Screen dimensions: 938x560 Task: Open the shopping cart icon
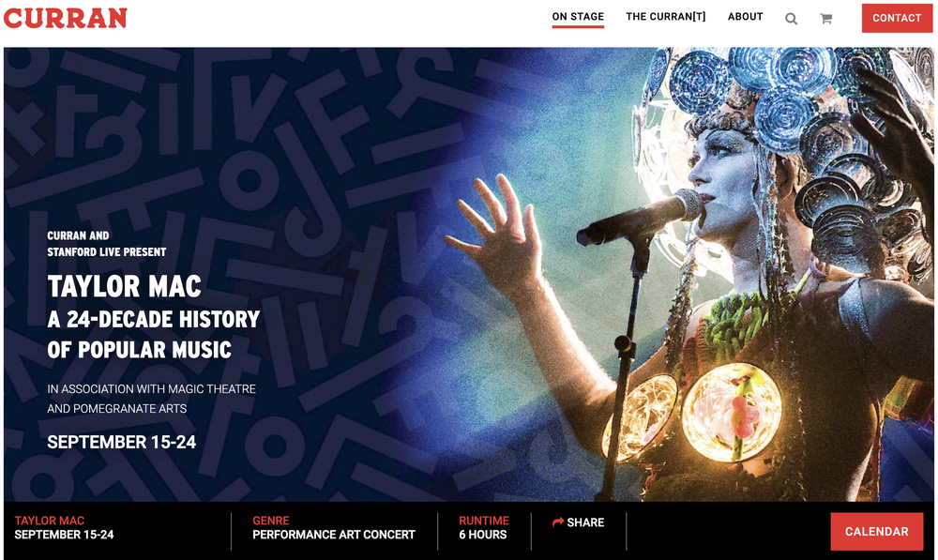coord(826,19)
